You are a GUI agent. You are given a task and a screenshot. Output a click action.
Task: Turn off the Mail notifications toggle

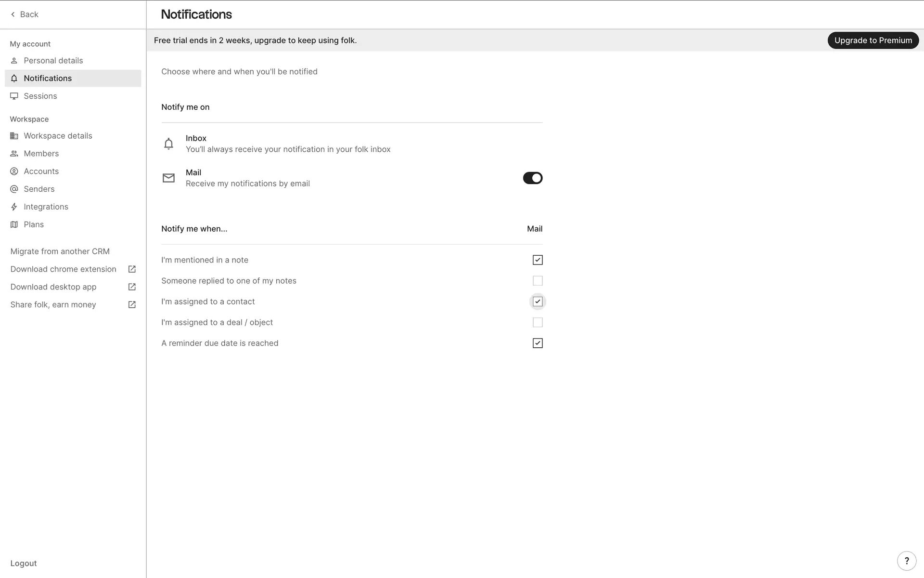pos(532,178)
